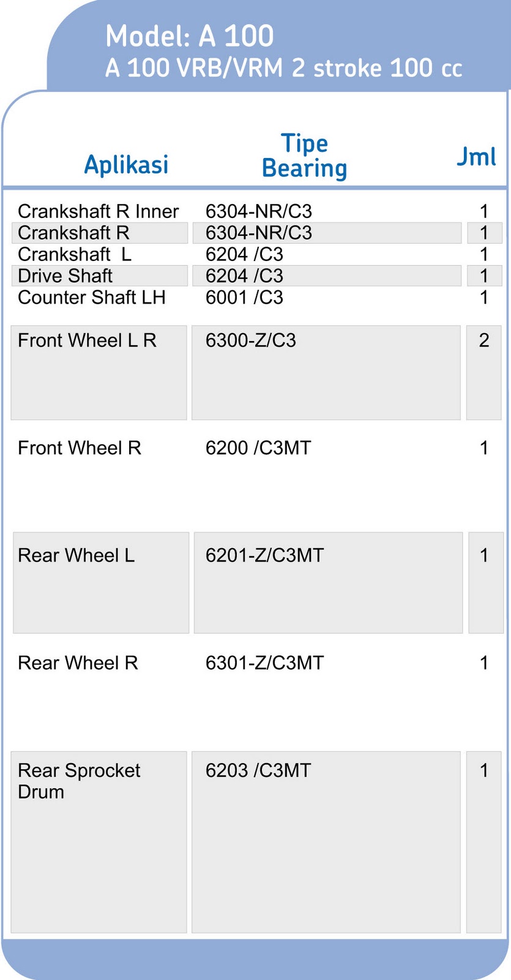The image size is (511, 980).
Task: Click the A 100 VRB/VRM subtitle text
Action: coord(283,68)
